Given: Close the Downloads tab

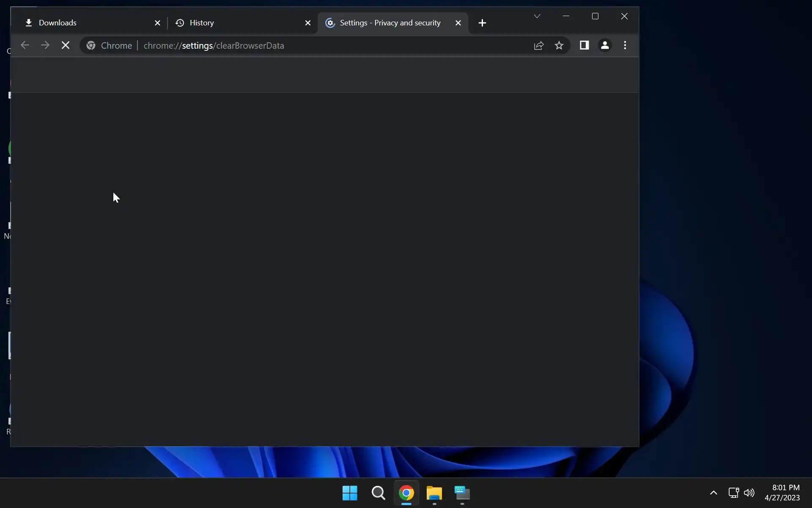Looking at the screenshot, I should (x=157, y=23).
